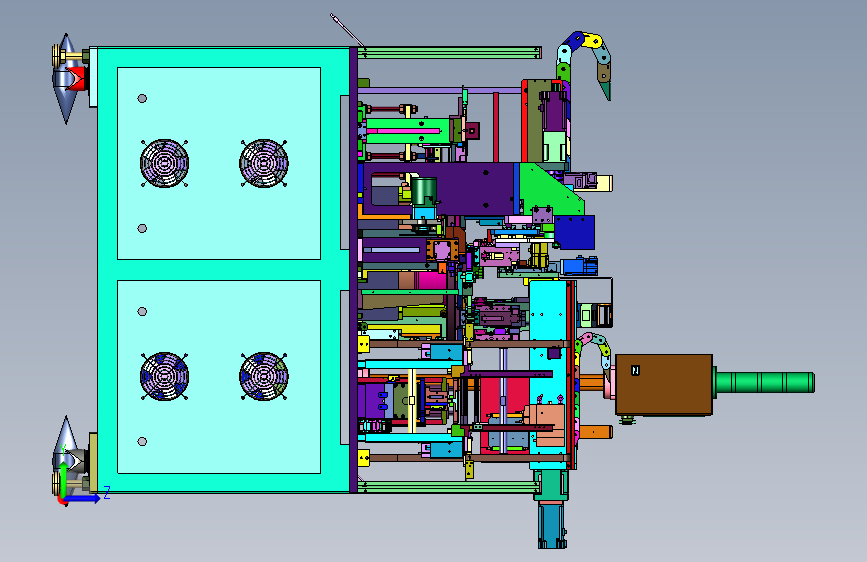Select the right fan on the lower cabinet panel
Image resolution: width=867 pixels, height=562 pixels.
(264, 376)
